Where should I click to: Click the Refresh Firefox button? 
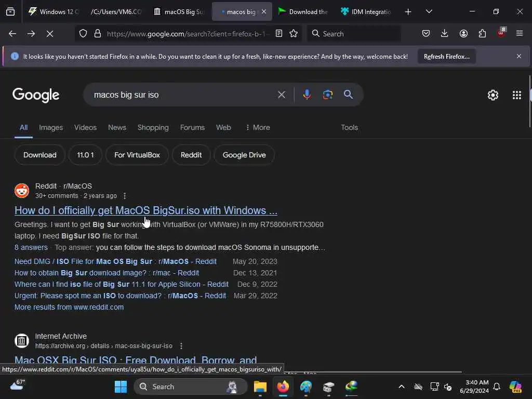tap(446, 56)
